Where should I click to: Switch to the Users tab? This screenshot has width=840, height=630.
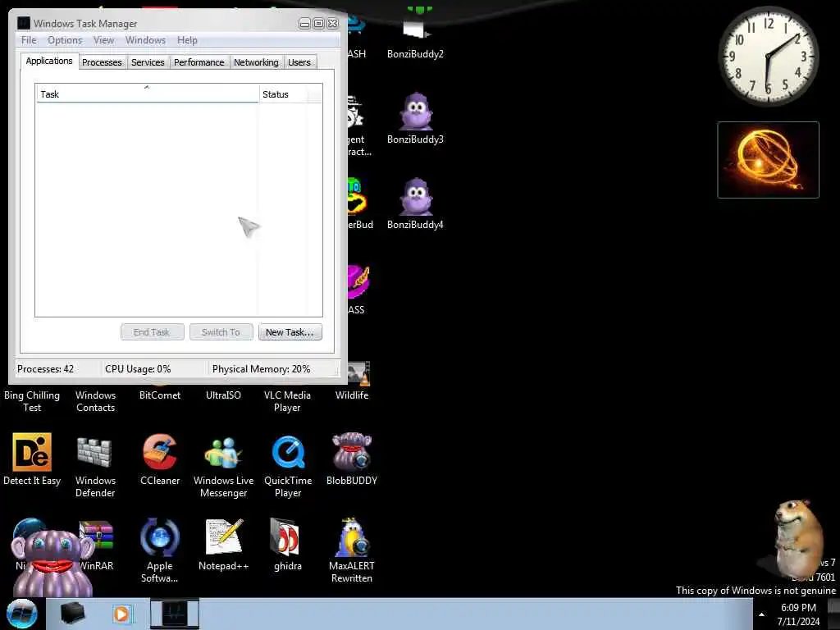(x=299, y=62)
